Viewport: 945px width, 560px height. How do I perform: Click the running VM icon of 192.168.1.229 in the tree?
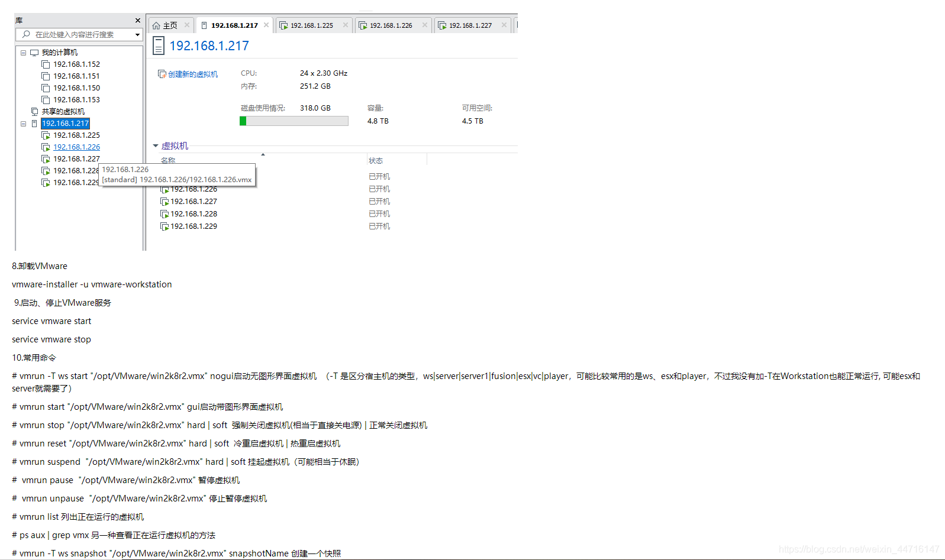click(46, 183)
